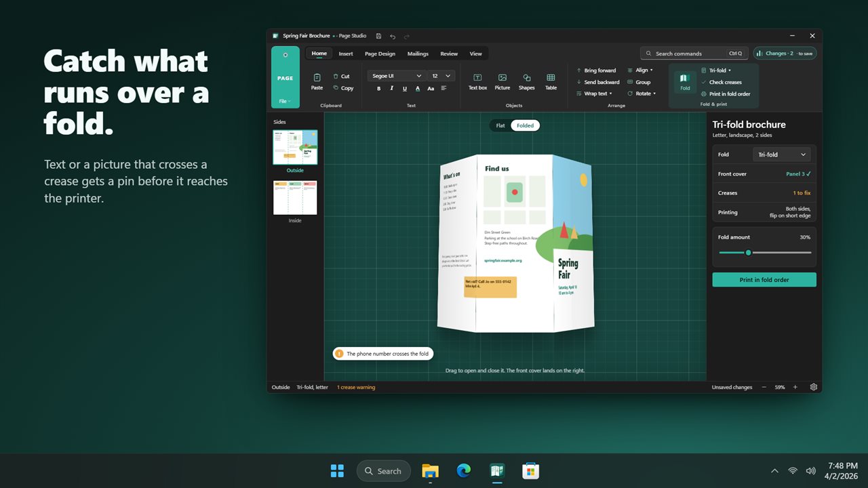
Task: Switch the preview to Folded
Action: tap(526, 125)
